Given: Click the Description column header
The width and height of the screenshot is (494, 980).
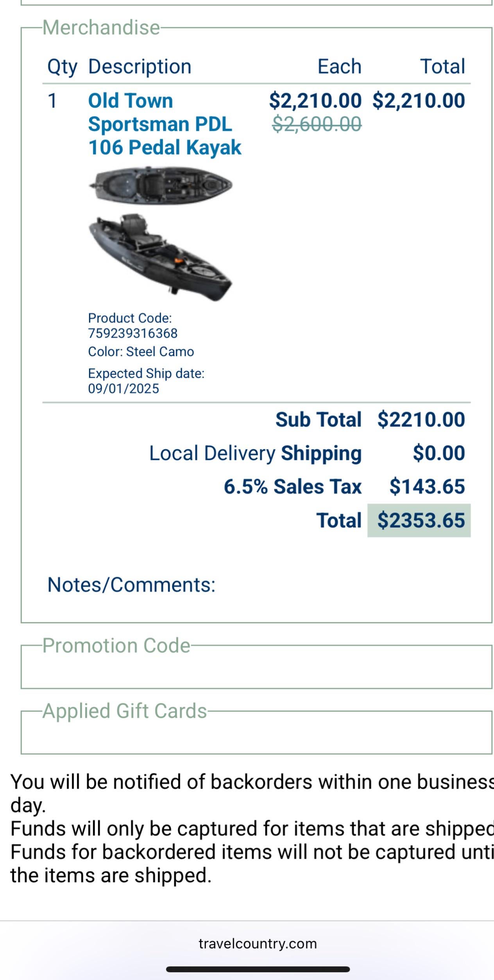Looking at the screenshot, I should pos(140,67).
